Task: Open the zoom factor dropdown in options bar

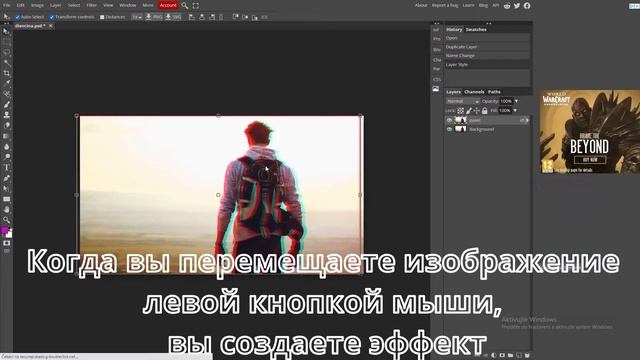Action: [x=137, y=17]
